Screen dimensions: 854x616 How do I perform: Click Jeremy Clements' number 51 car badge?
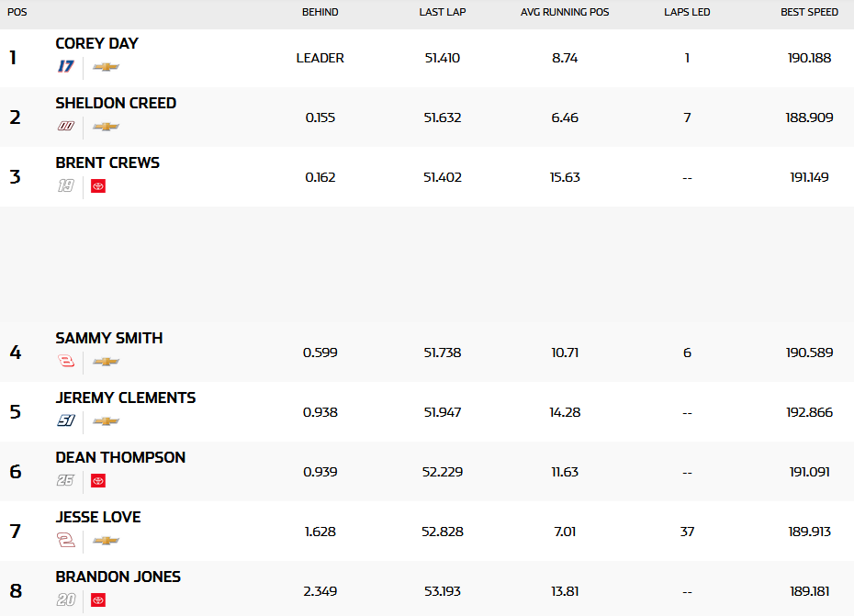66,421
